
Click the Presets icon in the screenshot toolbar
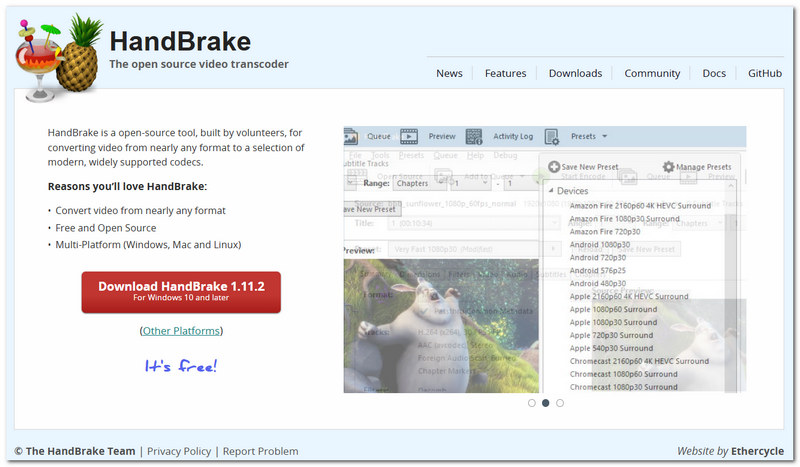[x=552, y=137]
